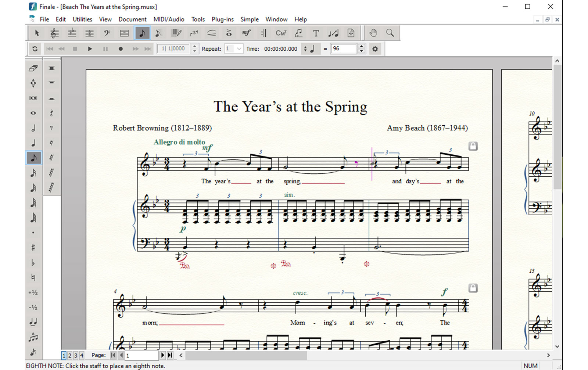Select the grace note tool
Viewport: 588px width, 370px height.
point(33,352)
